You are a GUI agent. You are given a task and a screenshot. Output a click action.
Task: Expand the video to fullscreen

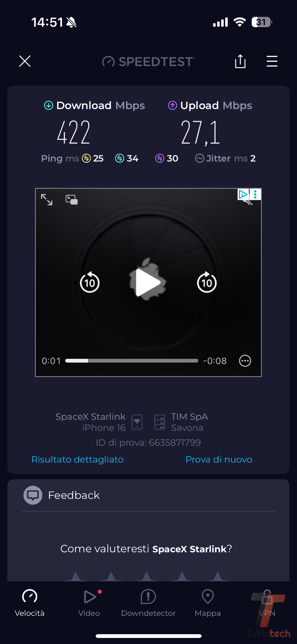(47, 200)
